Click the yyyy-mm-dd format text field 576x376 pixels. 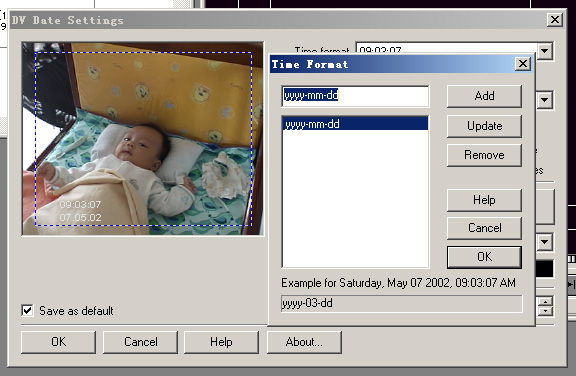point(355,96)
